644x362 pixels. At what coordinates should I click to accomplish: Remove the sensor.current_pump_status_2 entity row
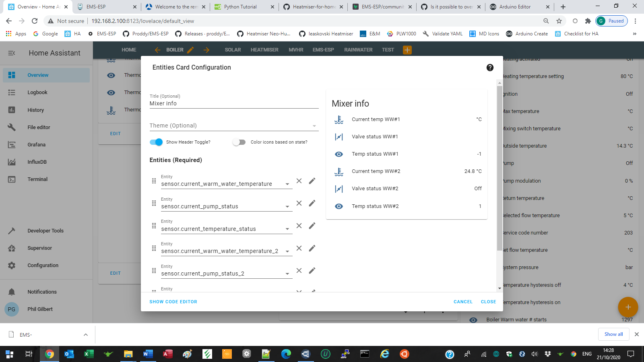point(299,270)
